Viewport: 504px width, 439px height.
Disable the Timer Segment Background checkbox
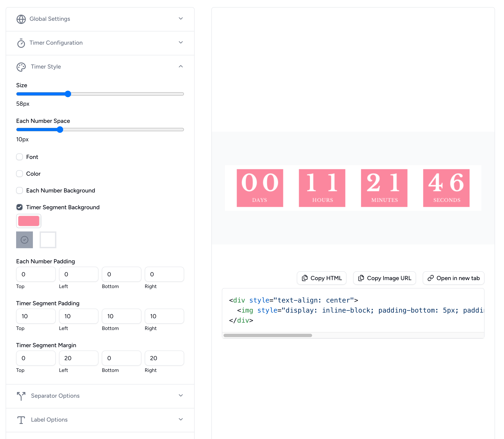[19, 207]
